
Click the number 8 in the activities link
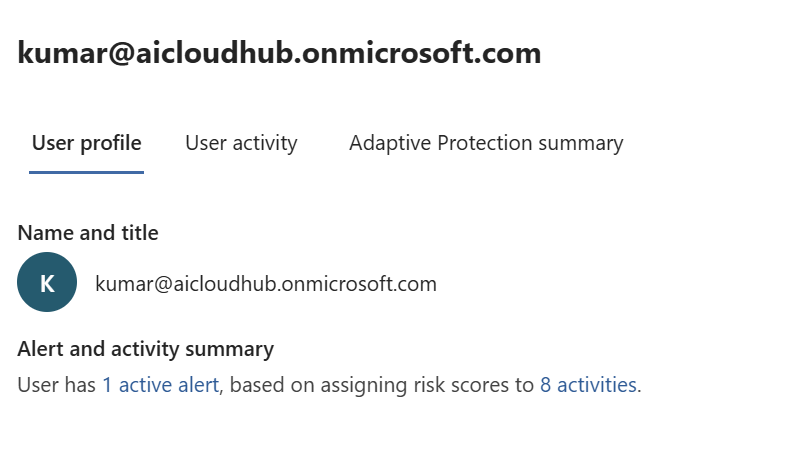546,384
